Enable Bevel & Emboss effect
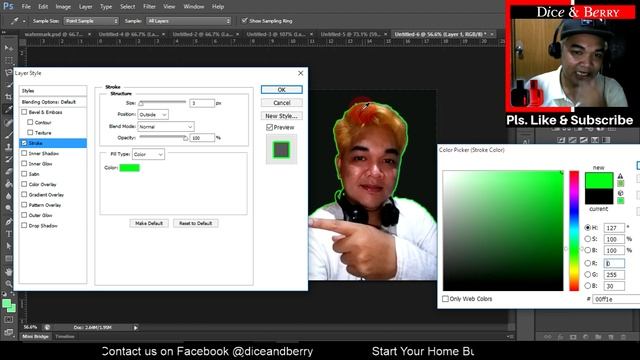This screenshot has width=640, height=360. pos(24,112)
